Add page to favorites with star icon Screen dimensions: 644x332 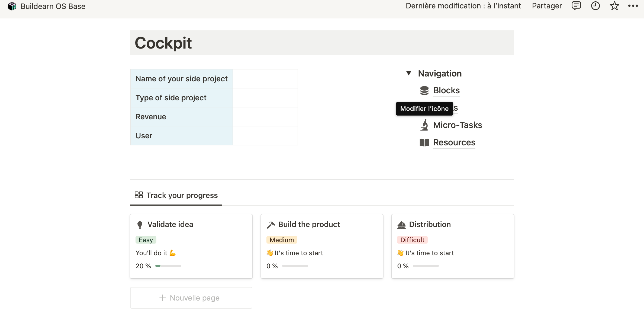pyautogui.click(x=614, y=6)
